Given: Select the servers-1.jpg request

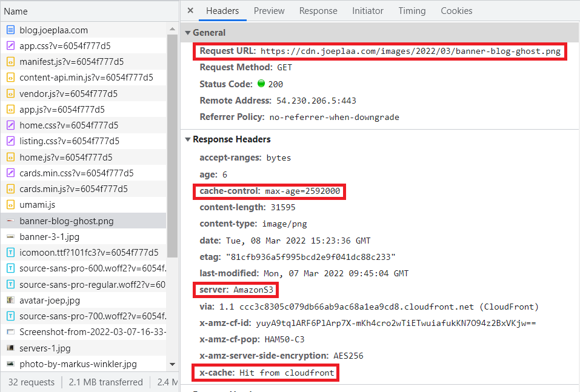Looking at the screenshot, I should pos(84,348).
